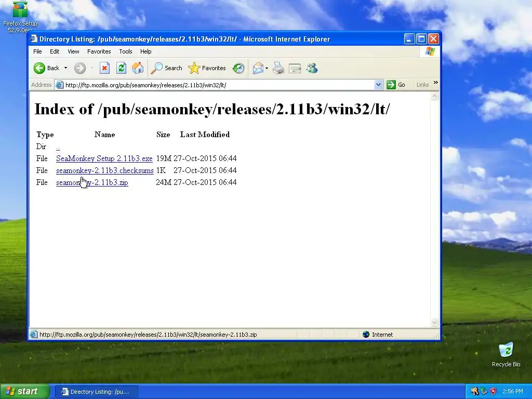Viewport: 532px width, 399px height.
Task: Open the Edit menu
Action: pyautogui.click(x=55, y=51)
